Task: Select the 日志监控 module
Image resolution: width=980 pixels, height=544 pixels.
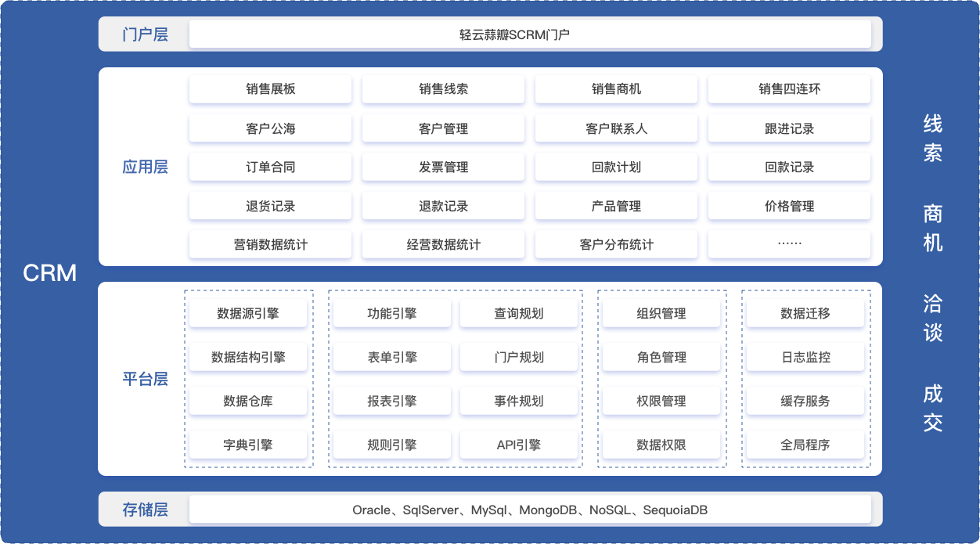Action: (804, 356)
